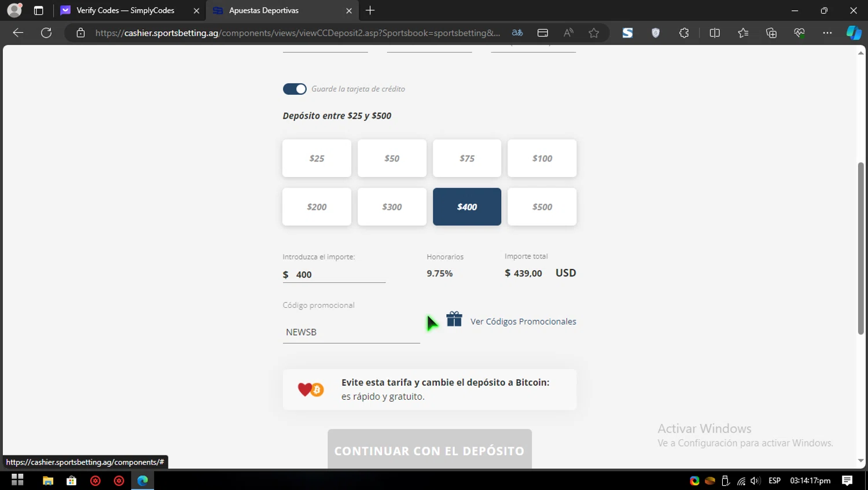Select the $200 deposit amount
The height and width of the screenshot is (490, 868).
coord(317,207)
